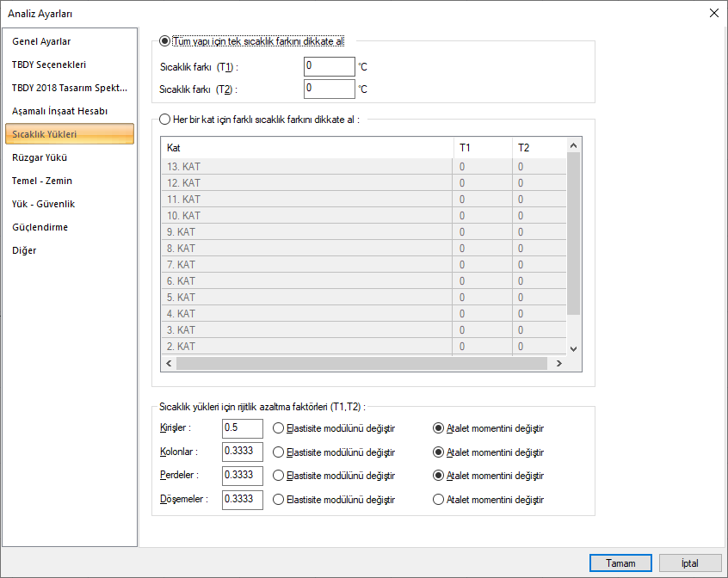Screen dimensions: 728x578
Task: Select Atalet momentini değiştir for Döşemeler
Action: (439, 500)
